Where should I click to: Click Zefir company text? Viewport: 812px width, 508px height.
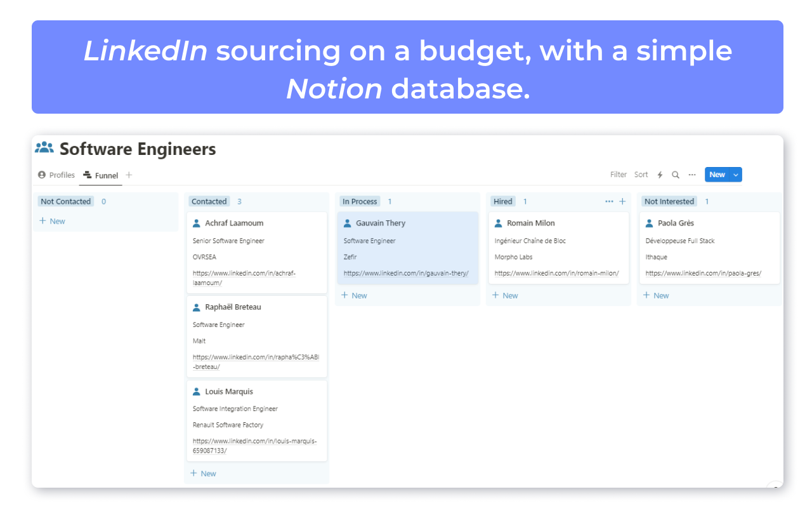tap(350, 257)
